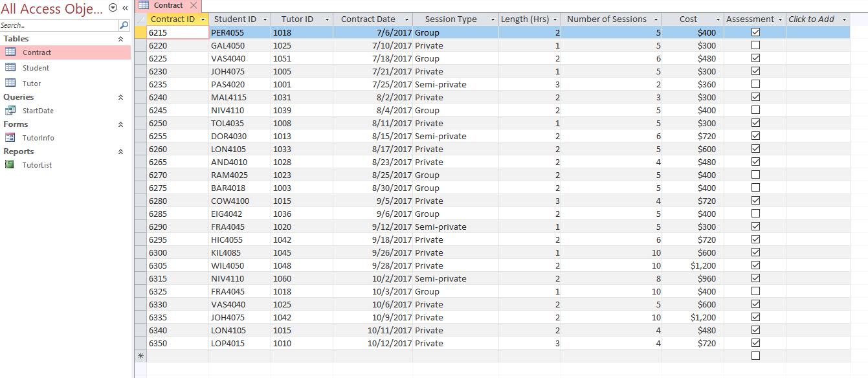Viewport: 868px width, 378px height.
Task: Open Click to Add column dropdown
Action: pos(844,20)
